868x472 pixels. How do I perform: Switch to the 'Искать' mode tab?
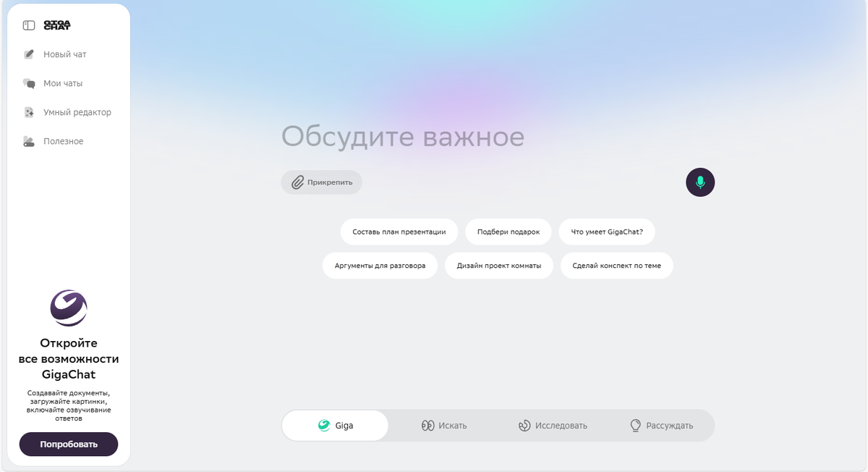444,426
